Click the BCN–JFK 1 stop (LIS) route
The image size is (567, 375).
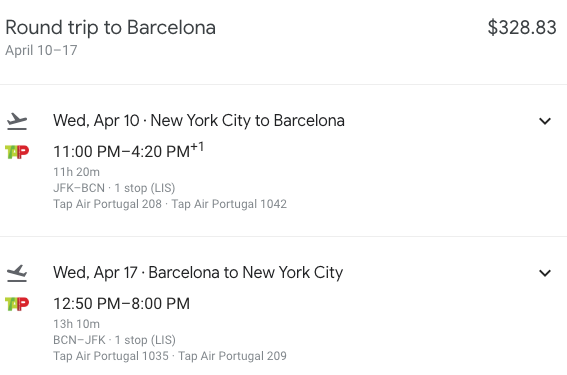[x=114, y=340]
